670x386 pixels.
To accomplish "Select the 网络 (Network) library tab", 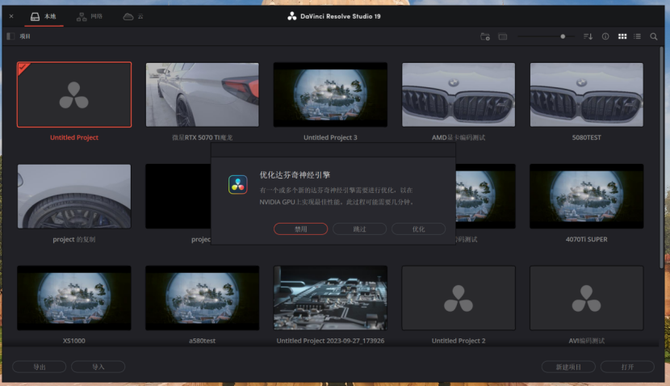I will coord(89,17).
